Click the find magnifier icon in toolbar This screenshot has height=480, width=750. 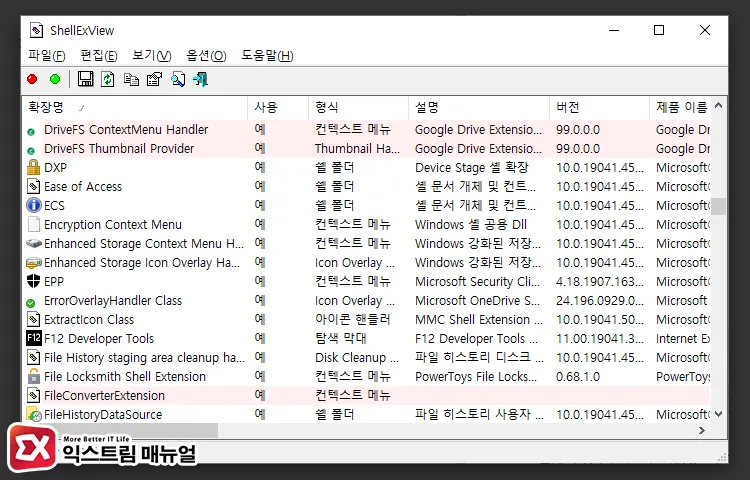177,79
